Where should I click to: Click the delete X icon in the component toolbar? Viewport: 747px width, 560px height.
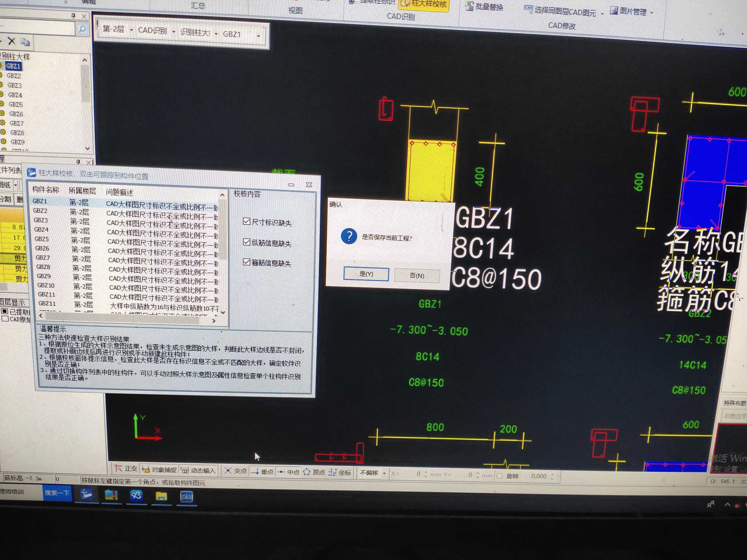coord(11,41)
